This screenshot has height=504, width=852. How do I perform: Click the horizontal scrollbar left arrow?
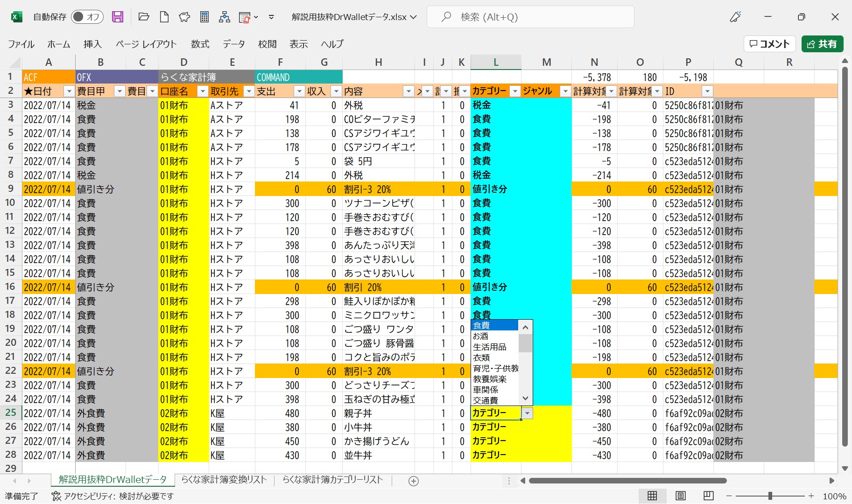tap(523, 481)
